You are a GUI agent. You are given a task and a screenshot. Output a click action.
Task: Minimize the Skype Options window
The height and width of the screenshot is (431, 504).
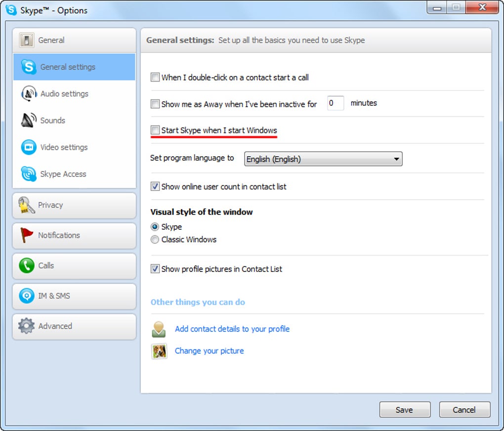point(437,8)
